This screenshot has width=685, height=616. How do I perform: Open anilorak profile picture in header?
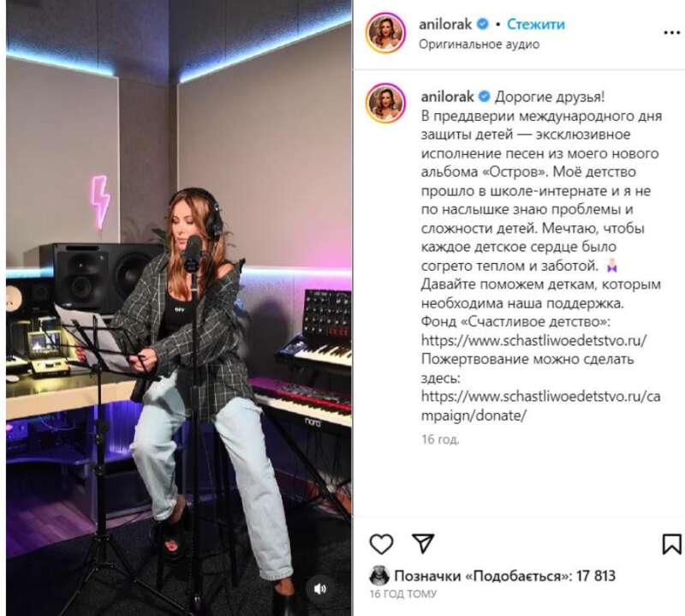[385, 33]
